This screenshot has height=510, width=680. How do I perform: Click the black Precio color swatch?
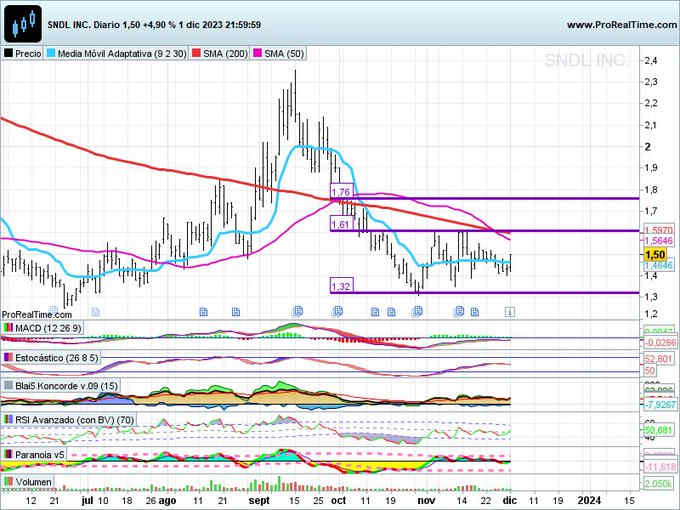point(8,53)
